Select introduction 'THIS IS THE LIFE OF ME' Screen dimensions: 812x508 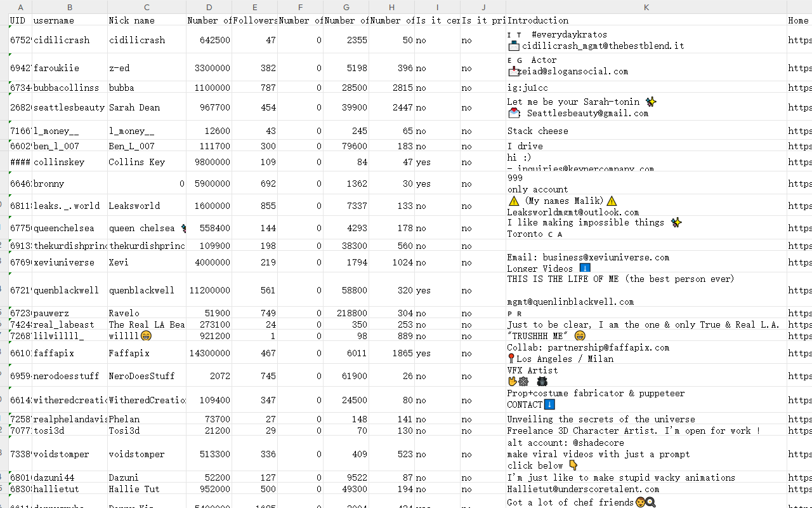(x=646, y=290)
